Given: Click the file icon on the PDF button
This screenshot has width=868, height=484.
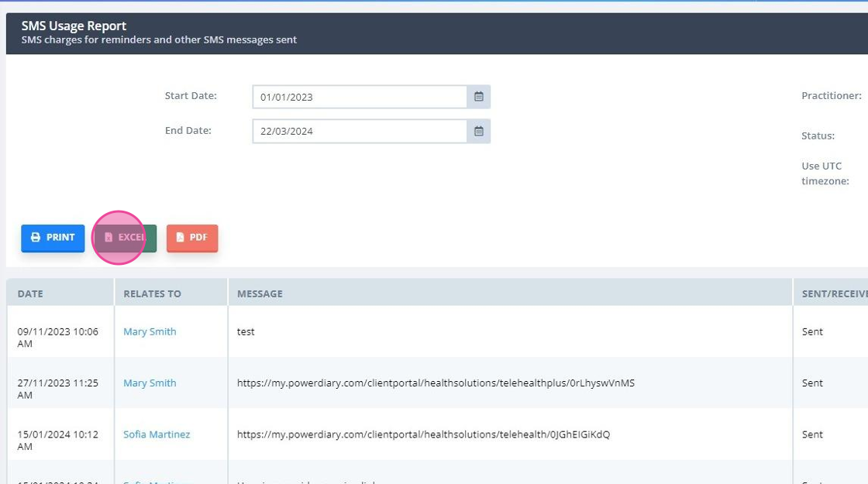Looking at the screenshot, I should pyautogui.click(x=179, y=238).
